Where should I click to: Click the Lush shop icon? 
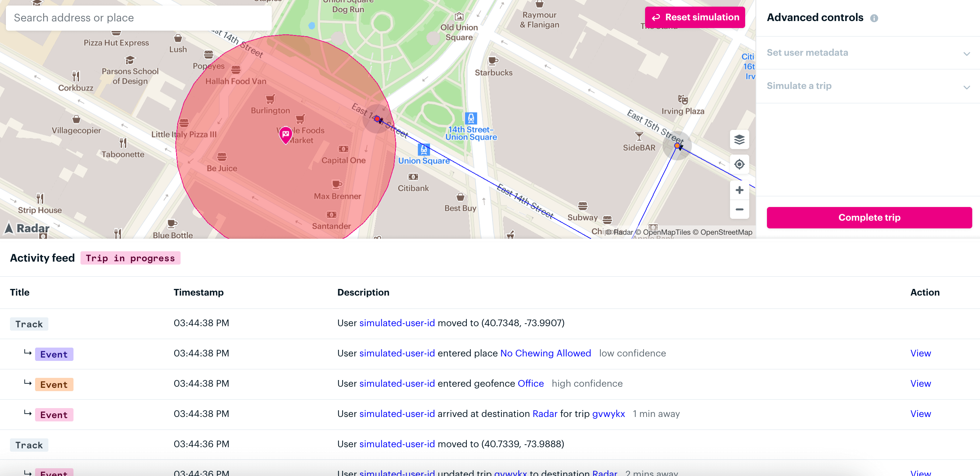point(178,38)
